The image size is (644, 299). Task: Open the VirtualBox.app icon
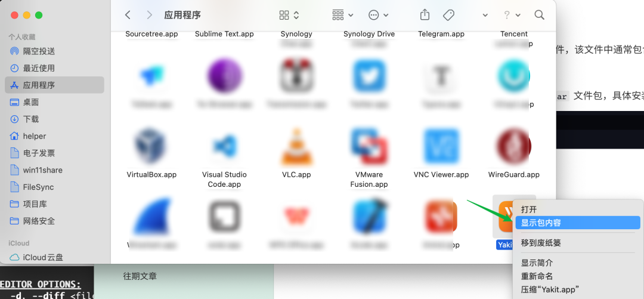click(x=151, y=146)
